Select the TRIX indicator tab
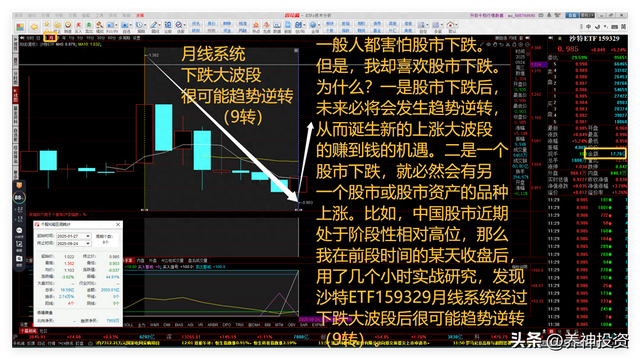This screenshot has height=360, width=640. 240,324
